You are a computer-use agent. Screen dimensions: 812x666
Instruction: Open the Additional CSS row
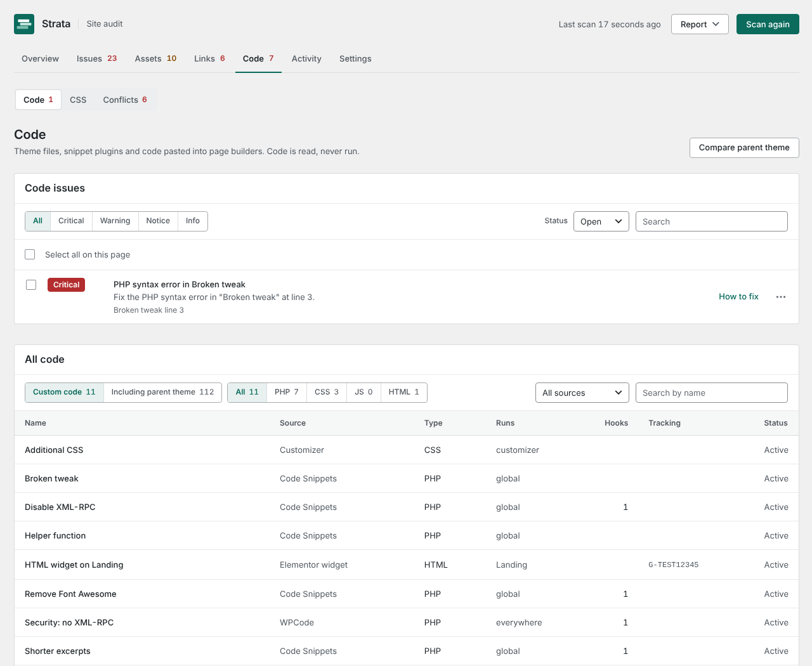(x=407, y=450)
